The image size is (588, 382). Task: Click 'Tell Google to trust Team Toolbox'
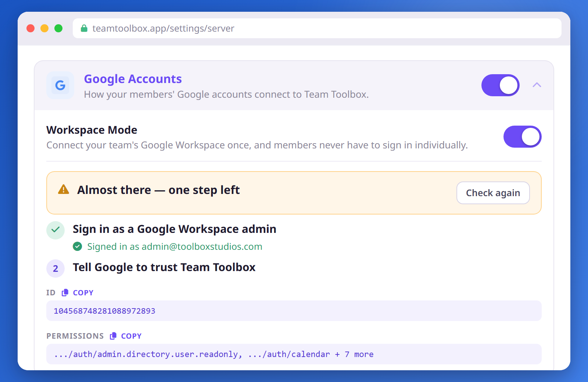164,267
